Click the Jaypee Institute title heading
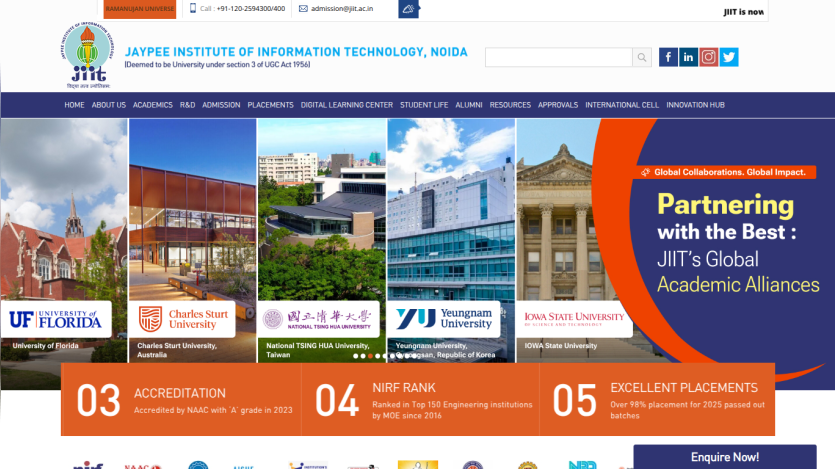This screenshot has height=469, width=835. coord(296,52)
